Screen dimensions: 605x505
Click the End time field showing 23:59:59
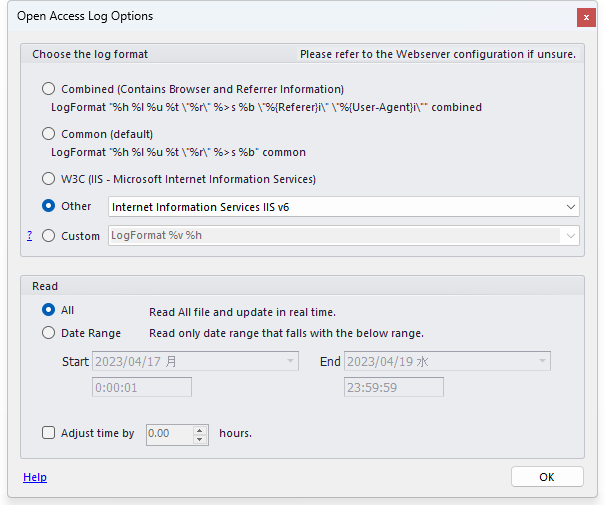coord(393,387)
